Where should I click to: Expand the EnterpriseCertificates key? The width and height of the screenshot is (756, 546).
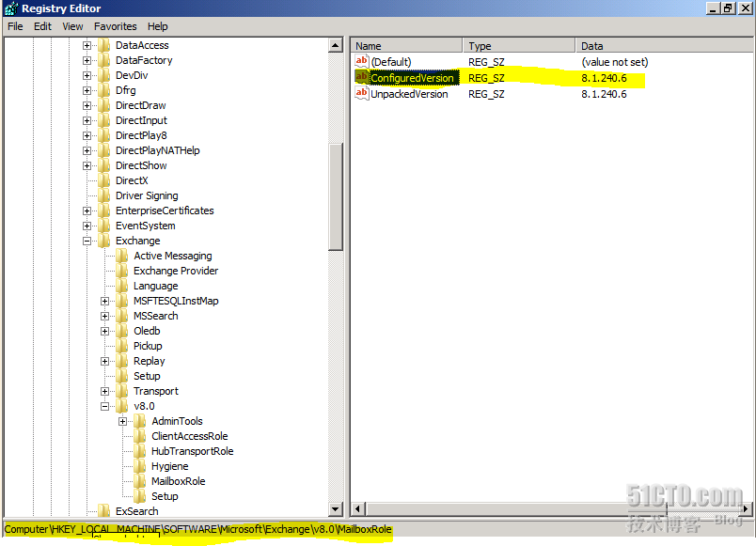tap(87, 211)
